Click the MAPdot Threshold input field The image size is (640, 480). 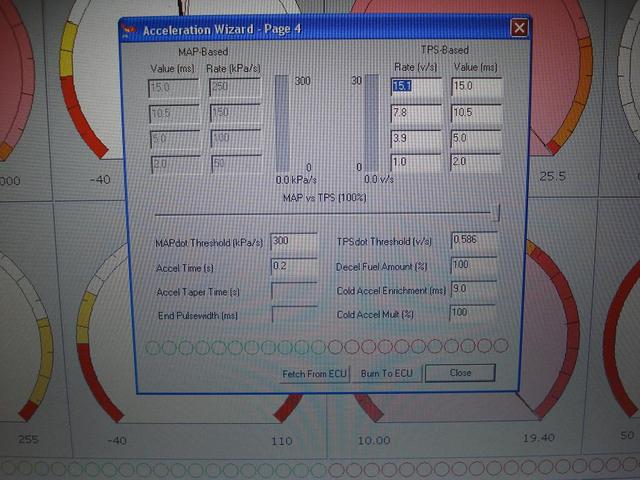pyautogui.click(x=293, y=241)
